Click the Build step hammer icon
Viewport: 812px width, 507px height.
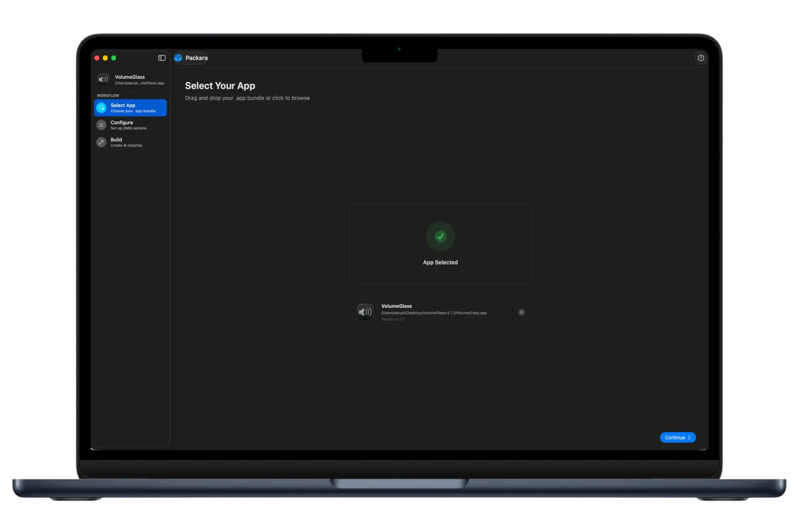[101, 142]
